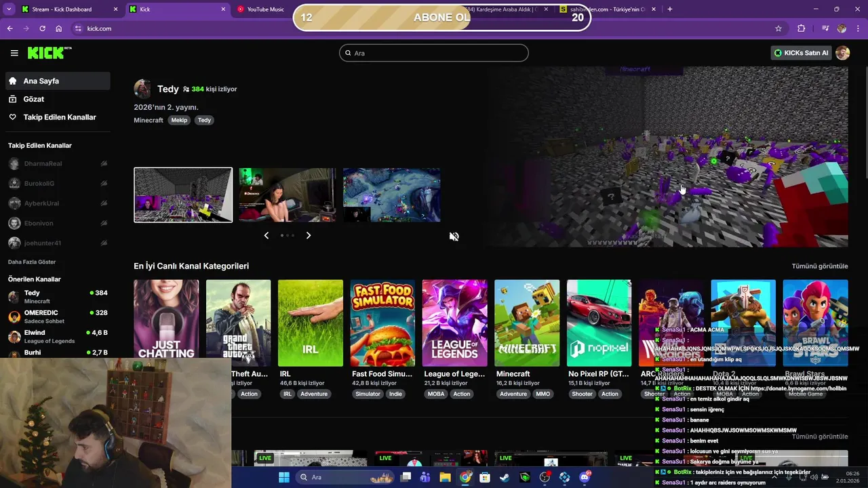Click the MMO tag under Minecraft

[543, 394]
